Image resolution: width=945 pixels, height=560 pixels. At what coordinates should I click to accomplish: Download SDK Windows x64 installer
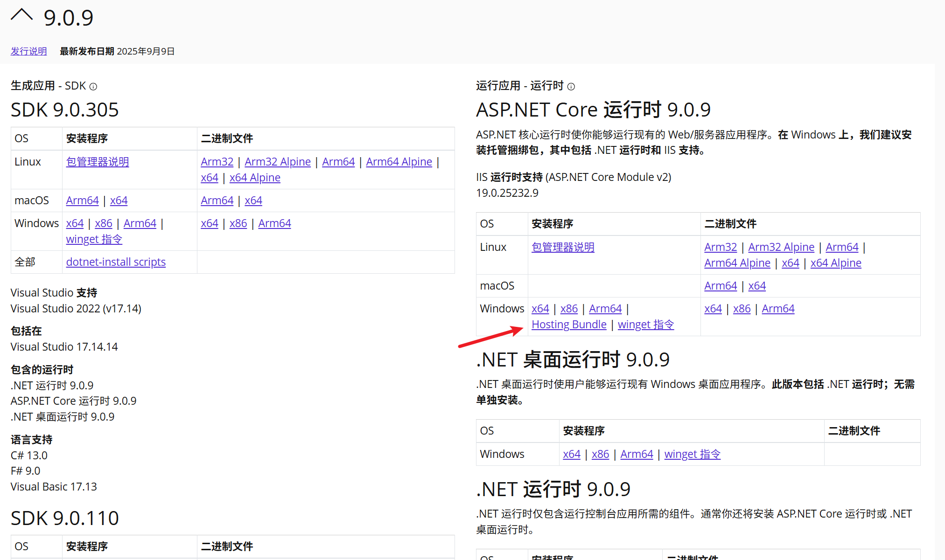point(75,223)
